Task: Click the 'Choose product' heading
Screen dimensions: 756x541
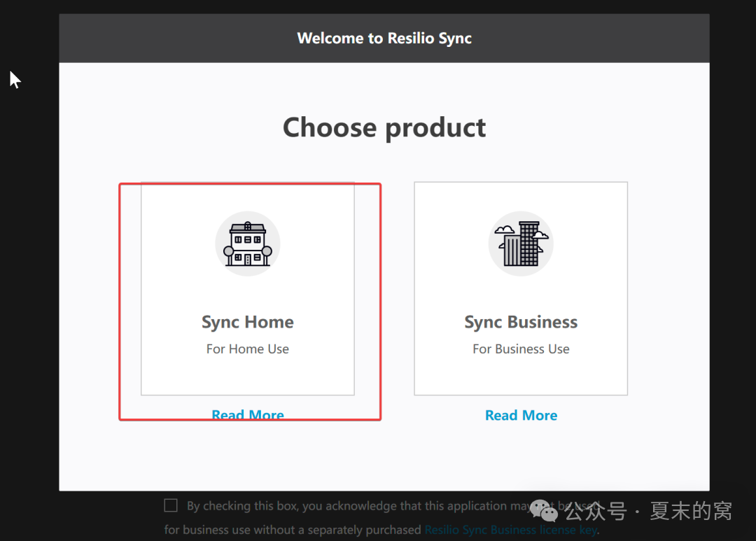Action: click(x=384, y=127)
